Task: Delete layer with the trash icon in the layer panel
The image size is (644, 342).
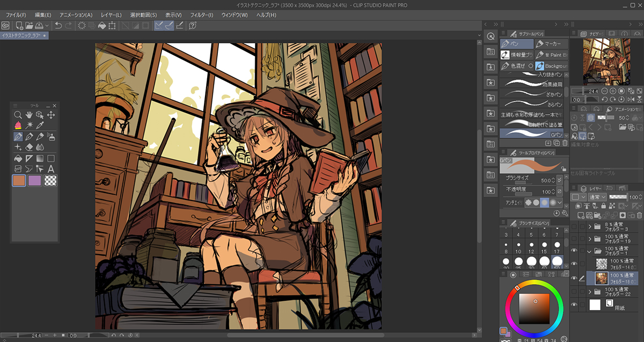Action: pos(639,215)
